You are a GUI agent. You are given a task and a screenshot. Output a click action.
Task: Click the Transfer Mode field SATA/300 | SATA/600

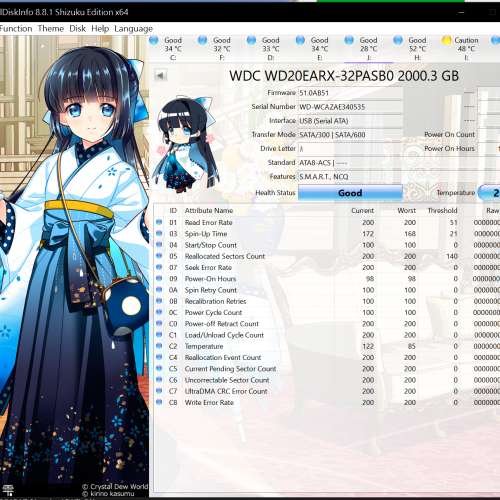[x=350, y=135]
